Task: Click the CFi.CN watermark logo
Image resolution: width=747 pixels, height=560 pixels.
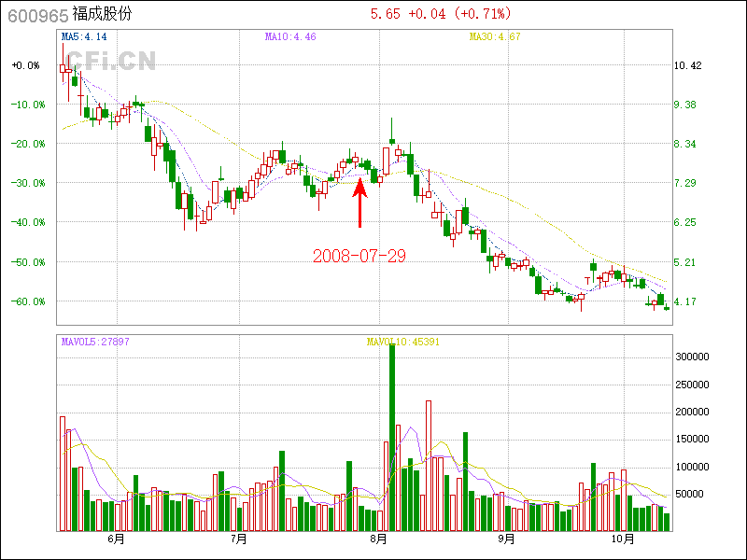Action: point(109,61)
